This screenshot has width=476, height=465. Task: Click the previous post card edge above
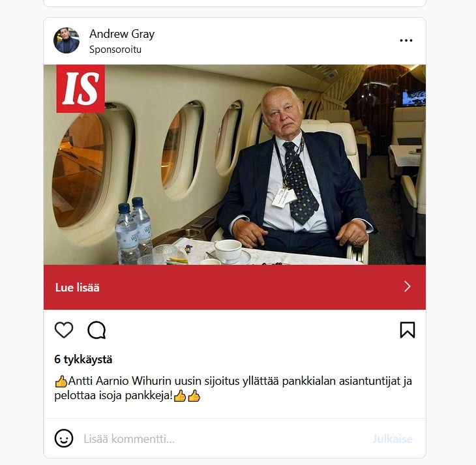(235, 3)
